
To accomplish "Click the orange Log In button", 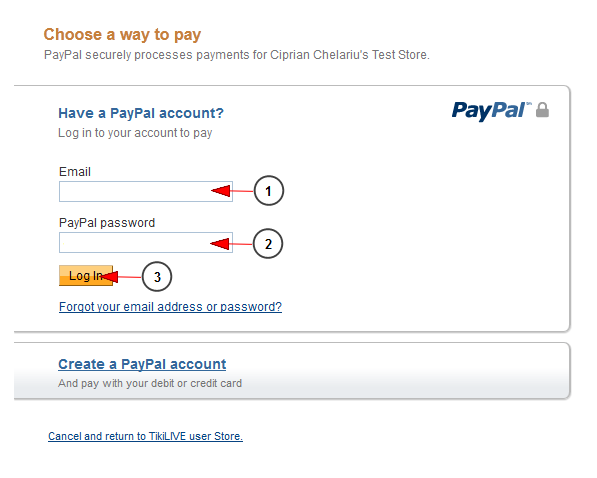I will coord(86,275).
